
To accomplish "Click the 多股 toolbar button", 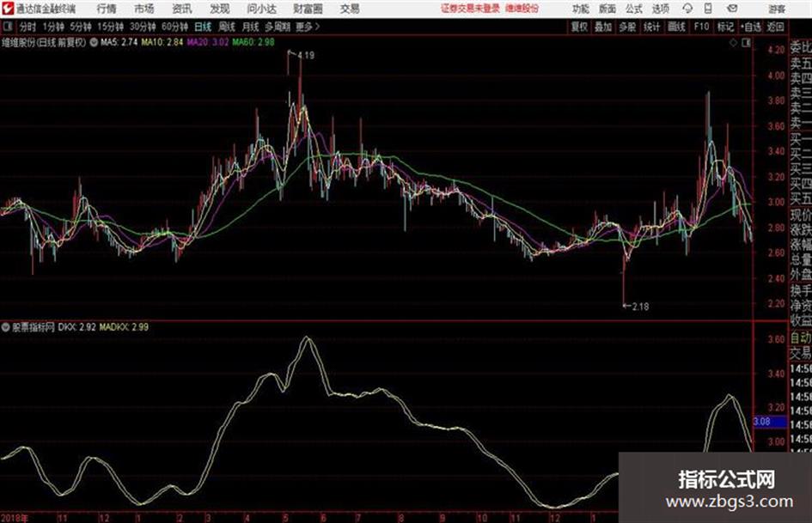I will (627, 27).
